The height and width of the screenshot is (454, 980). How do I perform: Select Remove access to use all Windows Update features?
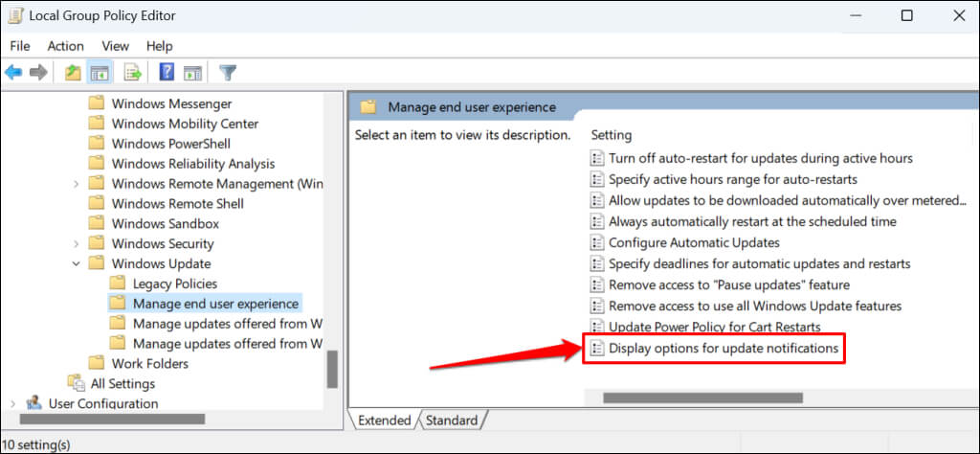(x=755, y=306)
